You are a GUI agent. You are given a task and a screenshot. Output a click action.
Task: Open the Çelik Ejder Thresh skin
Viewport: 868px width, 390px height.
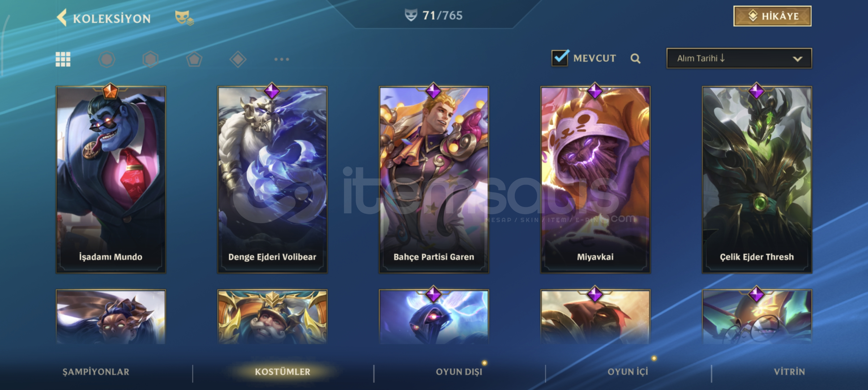click(x=757, y=179)
